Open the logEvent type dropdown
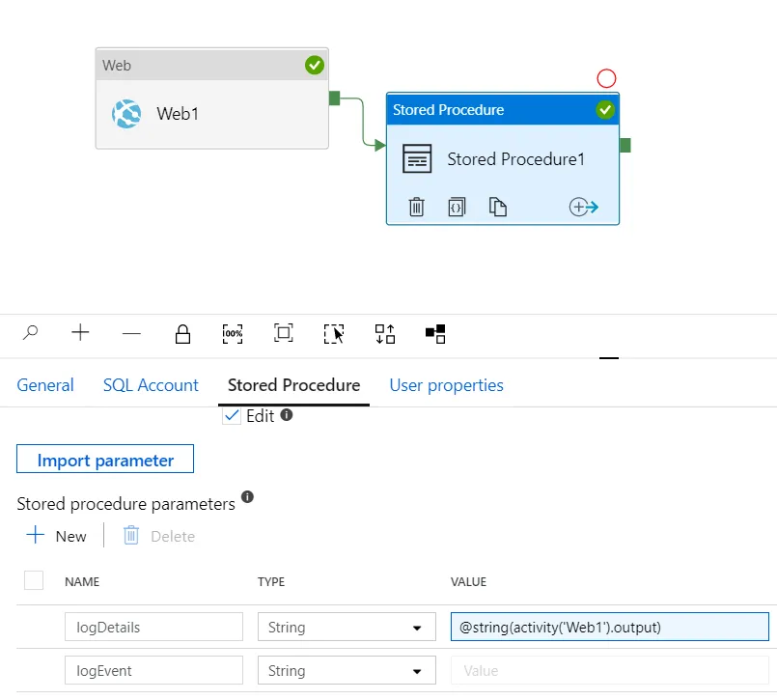Viewport: 777px width, 700px height. 347,670
